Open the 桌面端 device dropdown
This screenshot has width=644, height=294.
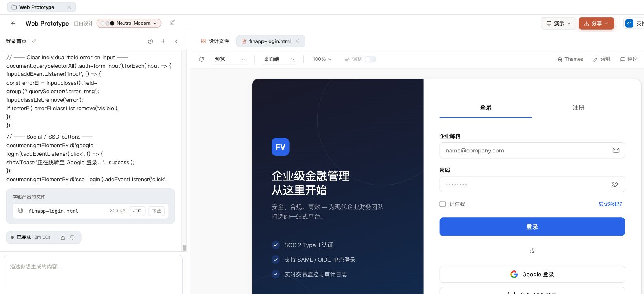pyautogui.click(x=279, y=59)
